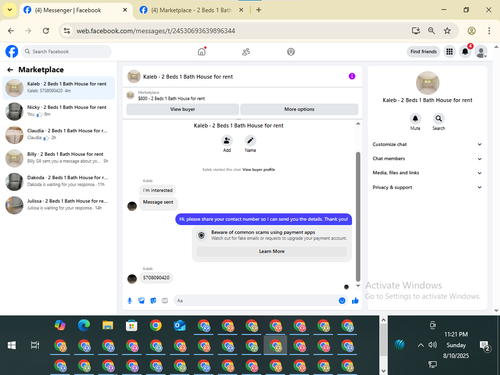Open Task View on the taskbar
This screenshot has height=375, width=500.
35,345
